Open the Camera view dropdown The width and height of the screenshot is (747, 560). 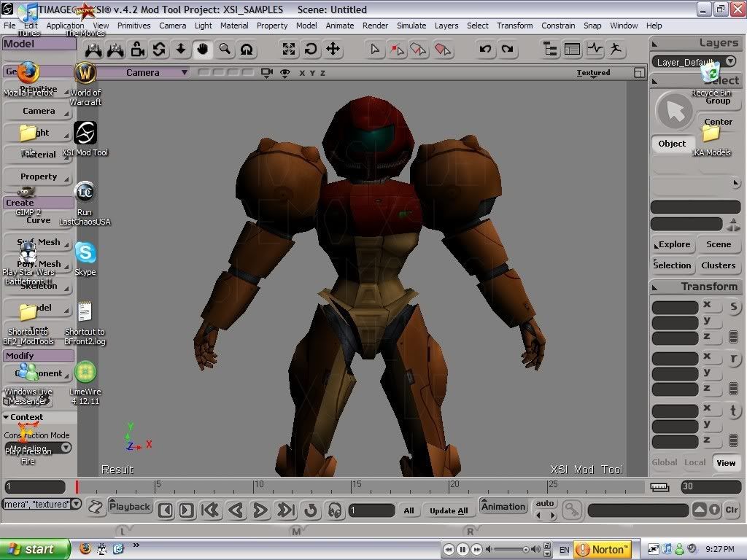143,72
